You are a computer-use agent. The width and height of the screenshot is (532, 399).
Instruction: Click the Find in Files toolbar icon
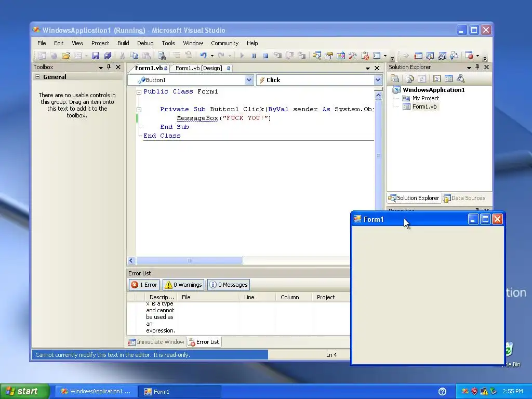162,56
